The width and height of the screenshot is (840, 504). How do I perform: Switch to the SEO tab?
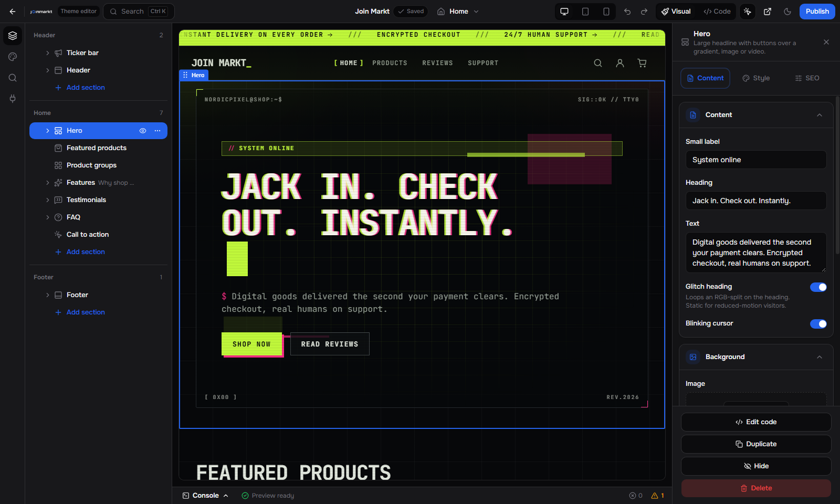pyautogui.click(x=807, y=78)
